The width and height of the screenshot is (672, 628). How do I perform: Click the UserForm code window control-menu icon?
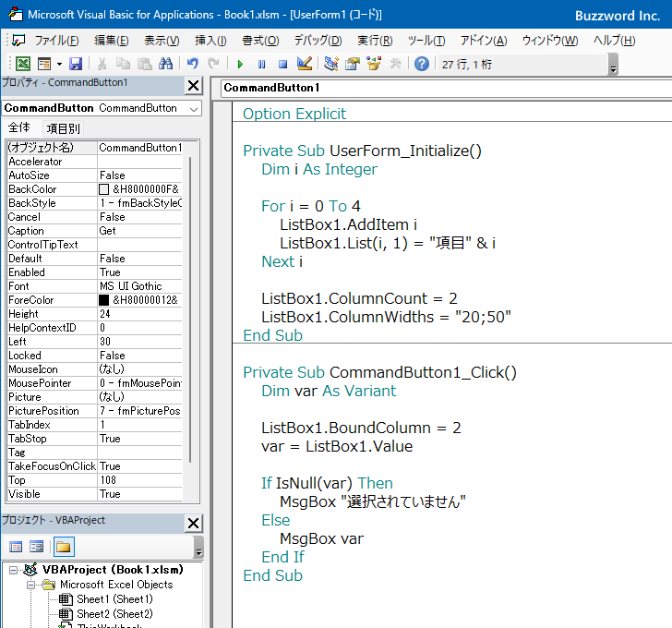[18, 41]
